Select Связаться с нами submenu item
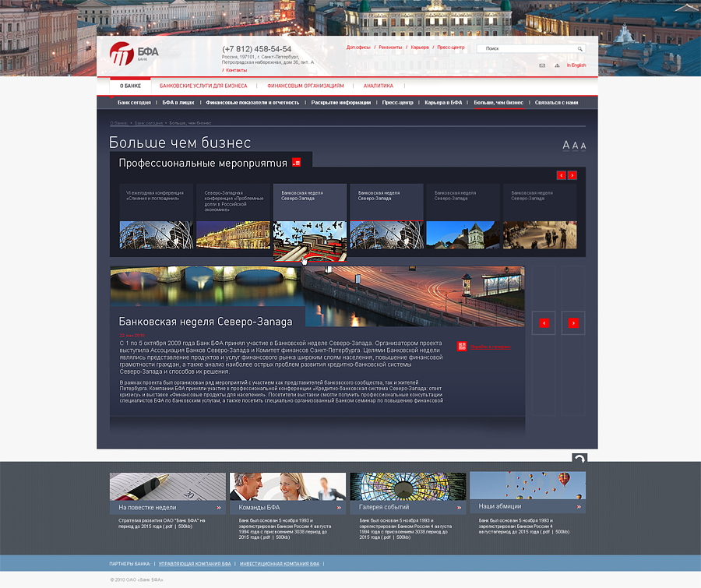The width and height of the screenshot is (701, 588). coord(556,102)
